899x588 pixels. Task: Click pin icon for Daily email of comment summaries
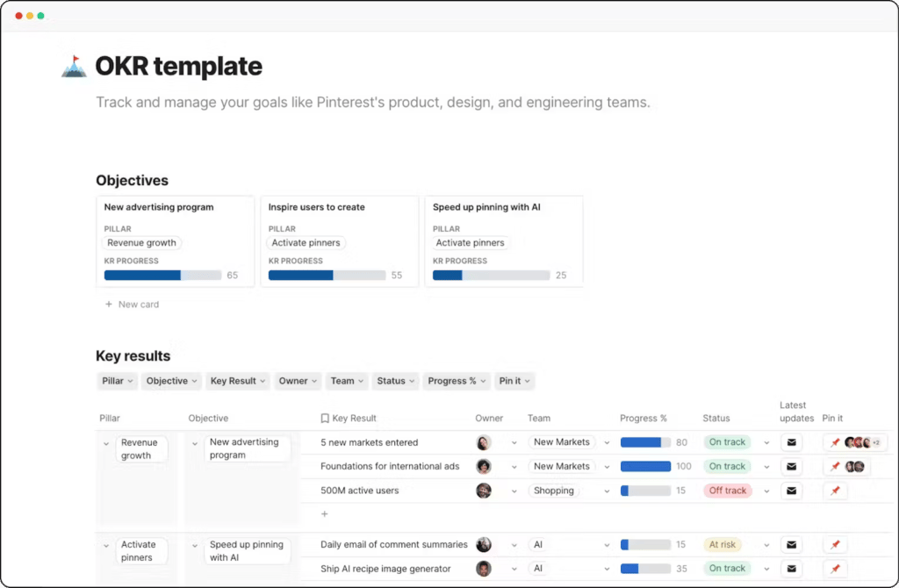pos(835,545)
